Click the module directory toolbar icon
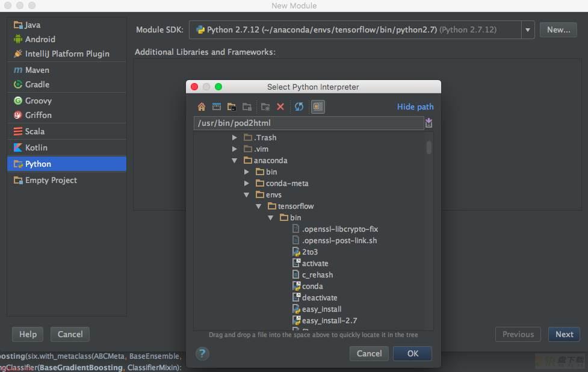Image resolution: width=588 pixels, height=372 pixels. coord(247,107)
